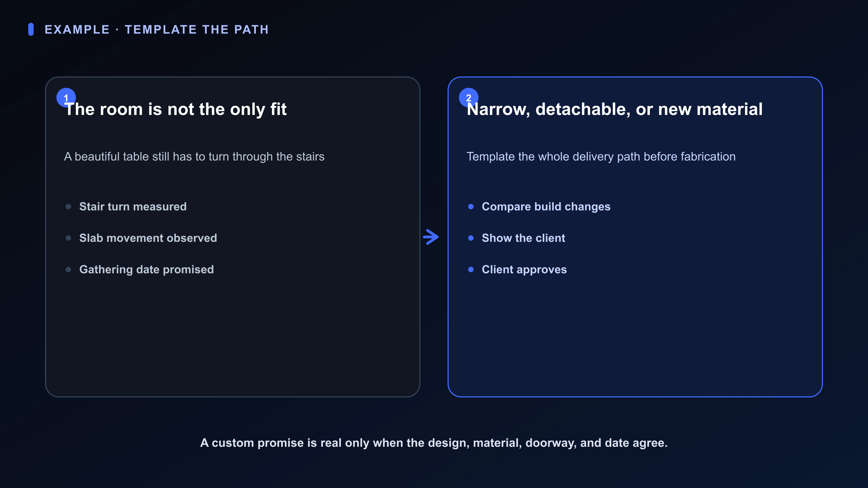Click "Show the client" list item
The height and width of the screenshot is (488, 868).
click(523, 238)
